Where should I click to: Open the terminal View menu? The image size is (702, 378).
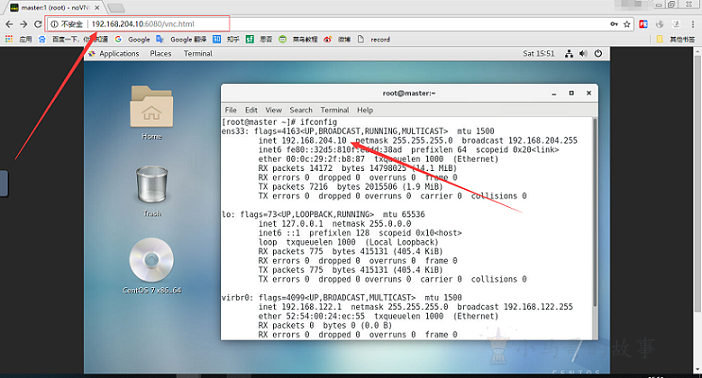click(x=274, y=110)
